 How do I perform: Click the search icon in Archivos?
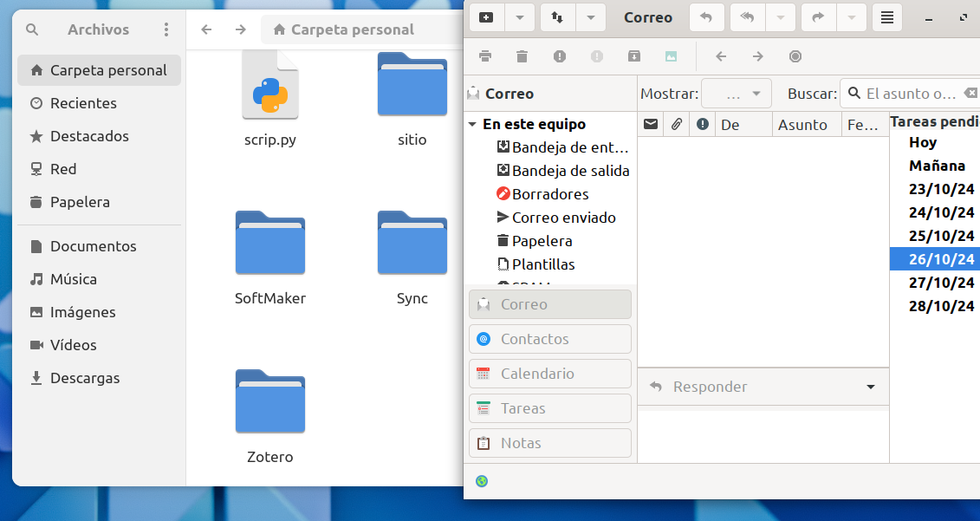coord(32,29)
